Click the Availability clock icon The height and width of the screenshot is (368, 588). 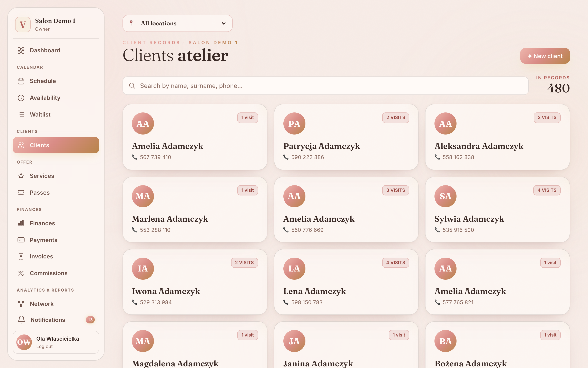[x=21, y=98]
